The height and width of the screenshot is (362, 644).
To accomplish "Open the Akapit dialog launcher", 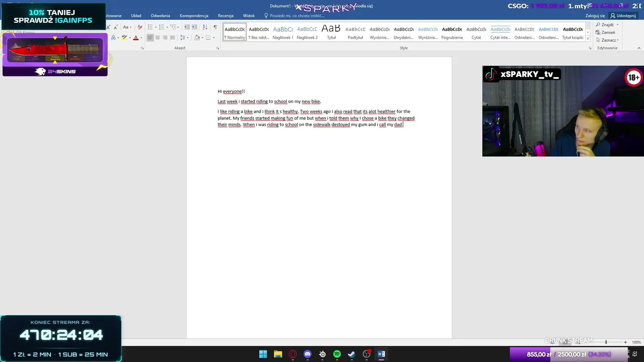I will pos(218,48).
